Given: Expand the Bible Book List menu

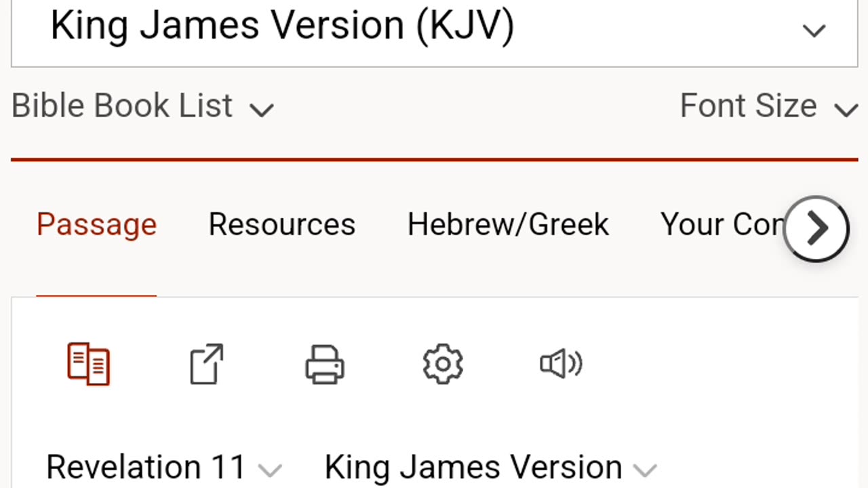Looking at the screenshot, I should tap(122, 106).
